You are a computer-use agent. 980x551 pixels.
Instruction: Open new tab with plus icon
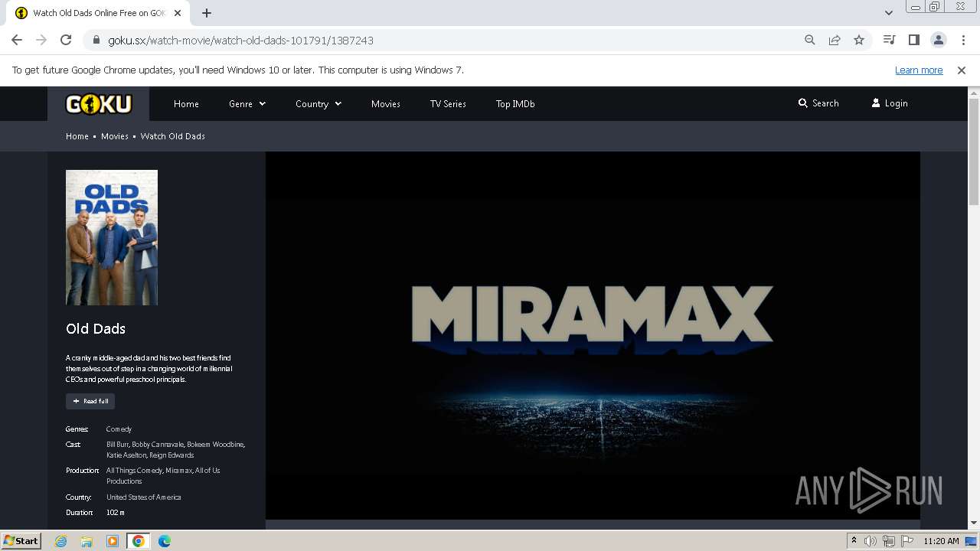[206, 13]
